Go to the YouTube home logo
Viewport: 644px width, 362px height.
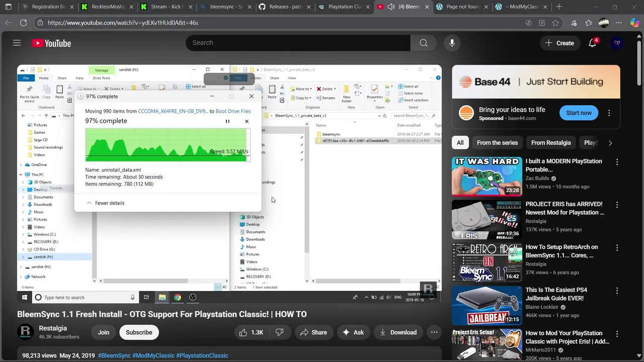[x=51, y=43]
